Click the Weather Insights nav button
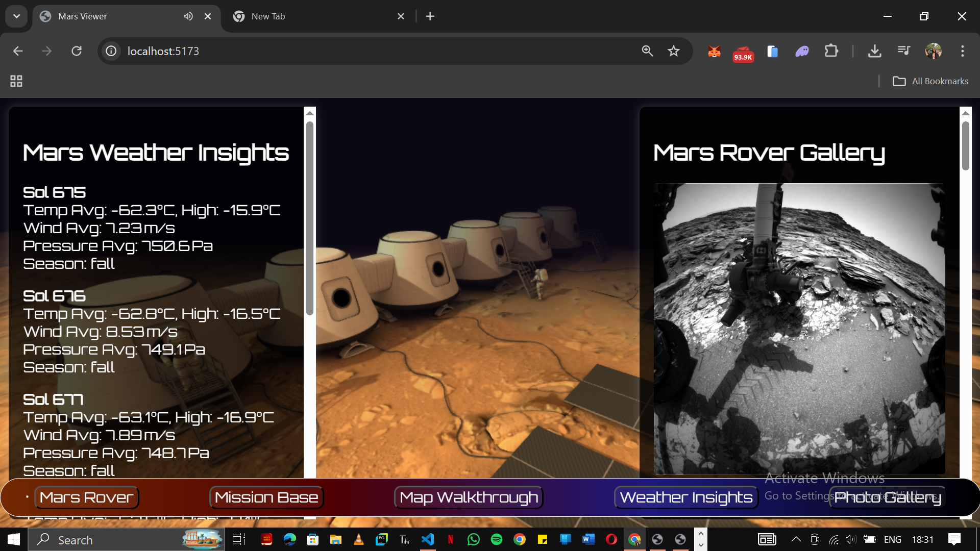 pyautogui.click(x=686, y=497)
